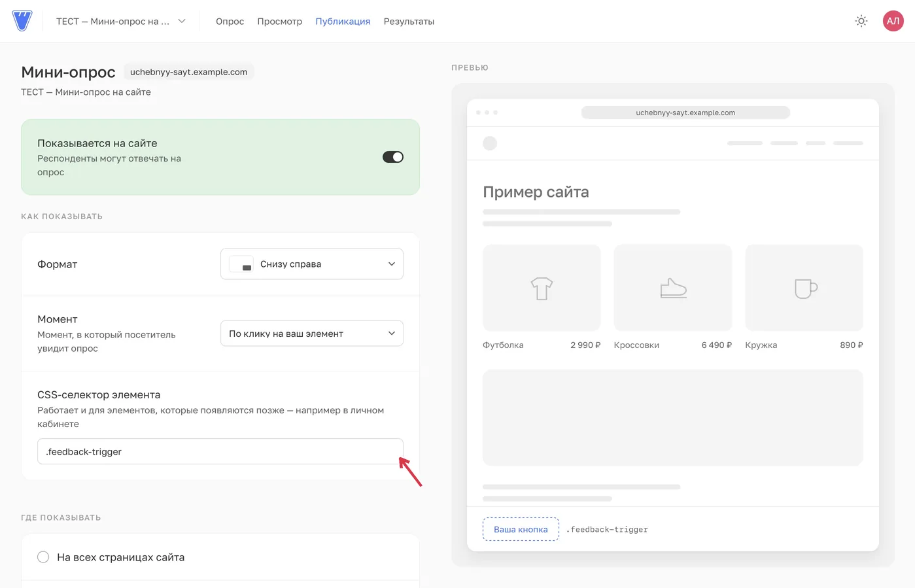Click the 'Кроссовки' product label
The image size is (915, 588).
click(x=636, y=345)
